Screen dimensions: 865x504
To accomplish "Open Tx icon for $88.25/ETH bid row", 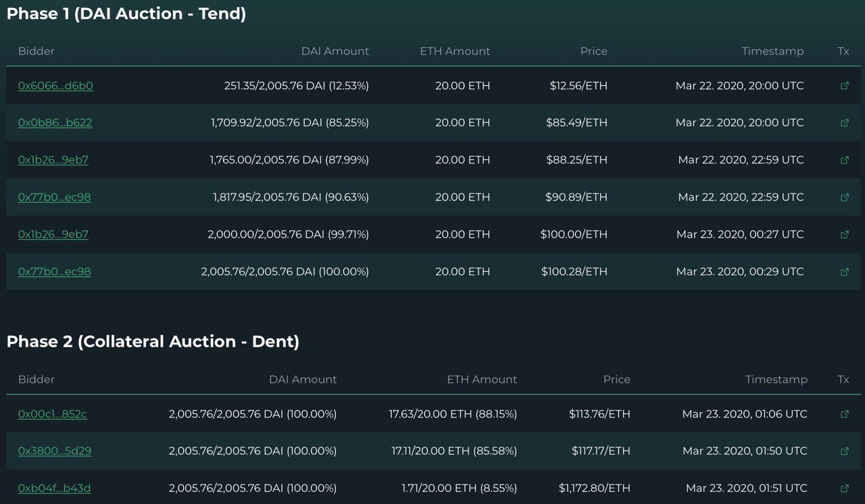I will click(844, 160).
